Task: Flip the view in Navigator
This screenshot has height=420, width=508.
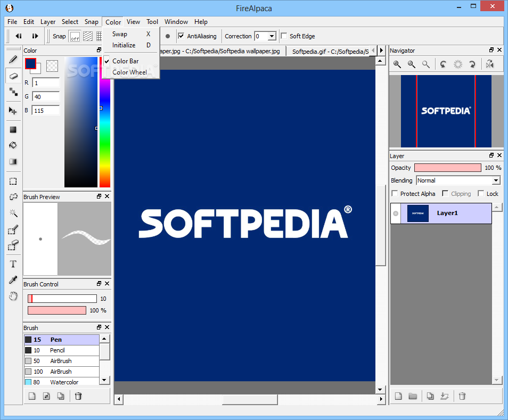Action: pos(489,64)
